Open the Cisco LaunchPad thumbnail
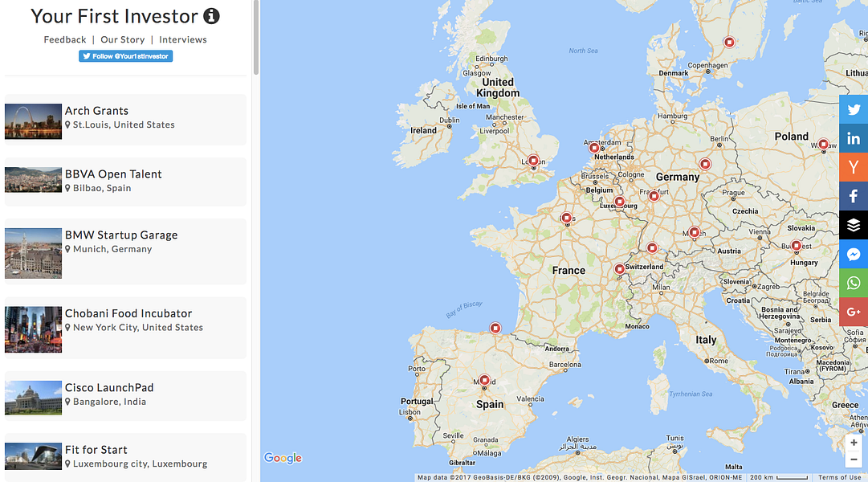868x482 pixels. (33, 398)
